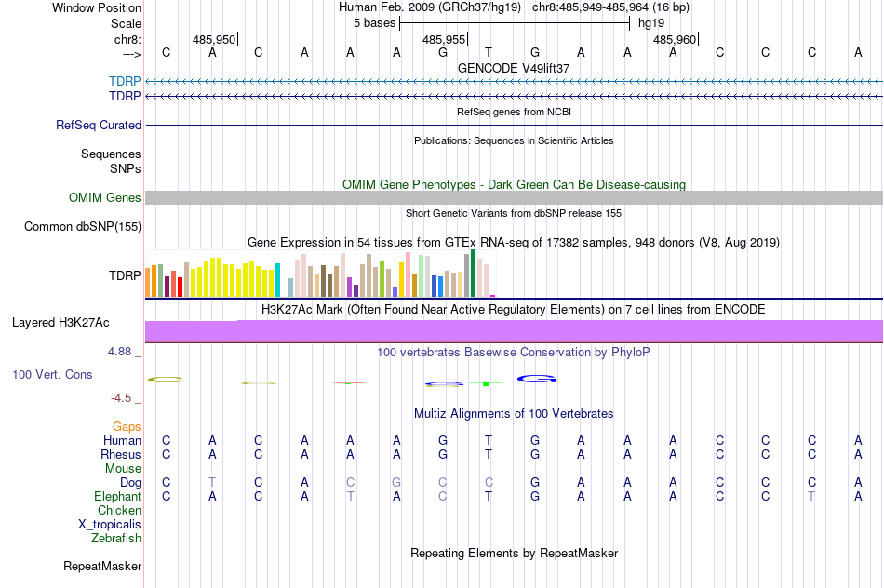Screen dimensions: 884x588
Task: Click the tall dark green GTEx bar
Action: pos(473,274)
